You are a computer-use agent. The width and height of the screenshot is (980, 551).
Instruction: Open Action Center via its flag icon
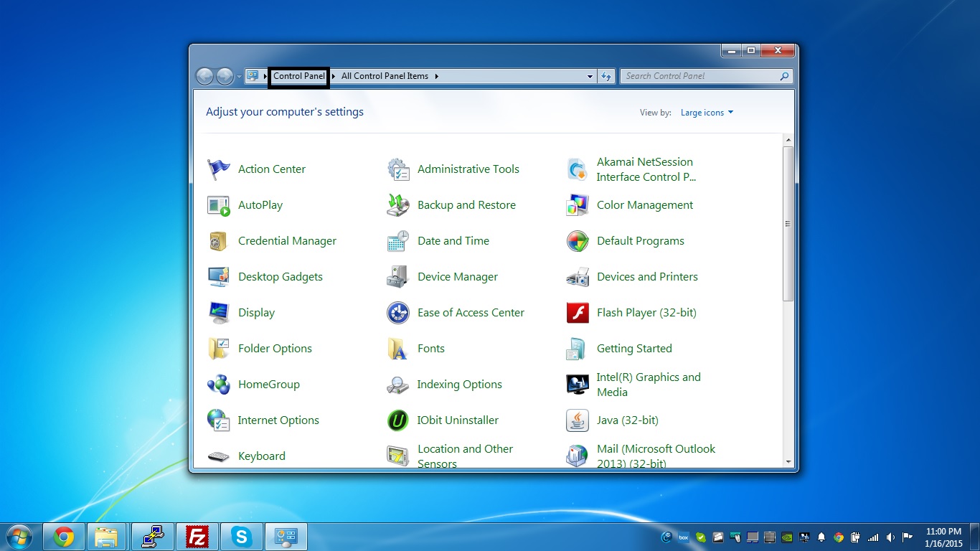(218, 169)
